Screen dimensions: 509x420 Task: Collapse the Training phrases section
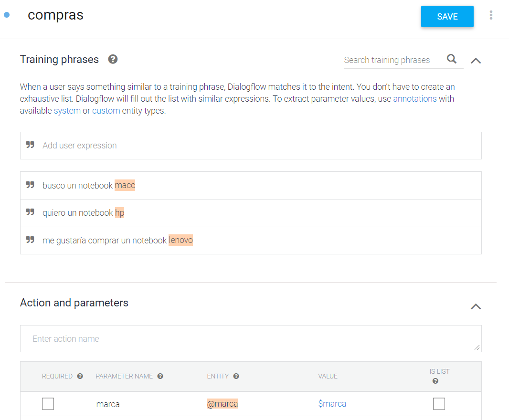476,60
